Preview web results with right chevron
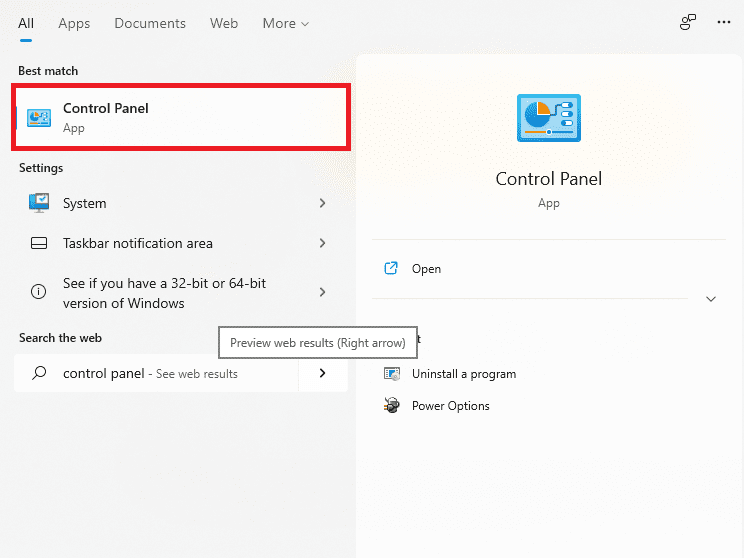The image size is (744, 558). tap(323, 373)
